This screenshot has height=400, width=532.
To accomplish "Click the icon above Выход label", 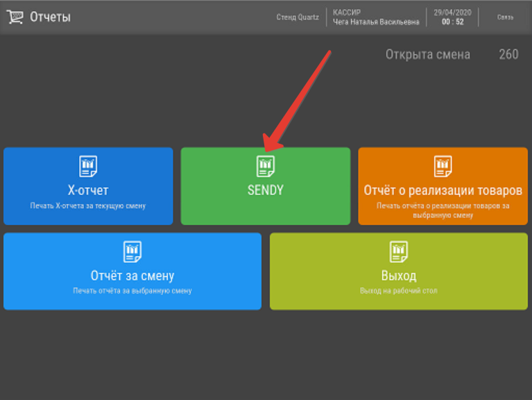I will click(399, 251).
